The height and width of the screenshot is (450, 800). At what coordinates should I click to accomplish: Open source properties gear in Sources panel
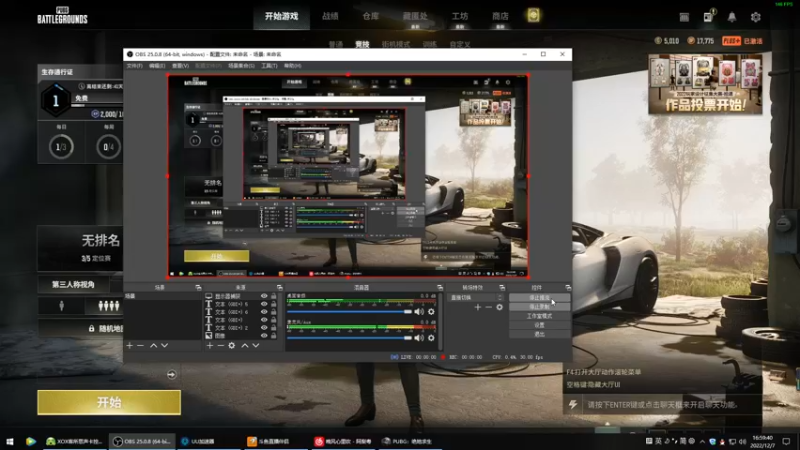[x=232, y=345]
